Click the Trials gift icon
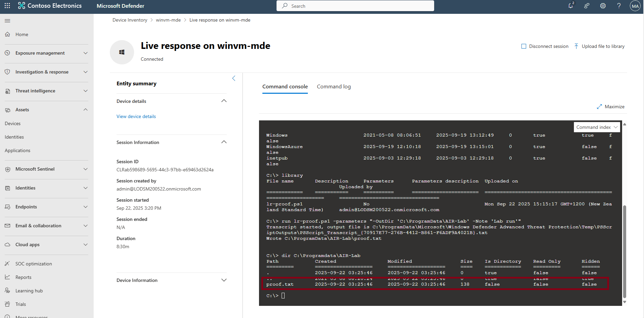The width and height of the screenshot is (644, 318). (7, 304)
